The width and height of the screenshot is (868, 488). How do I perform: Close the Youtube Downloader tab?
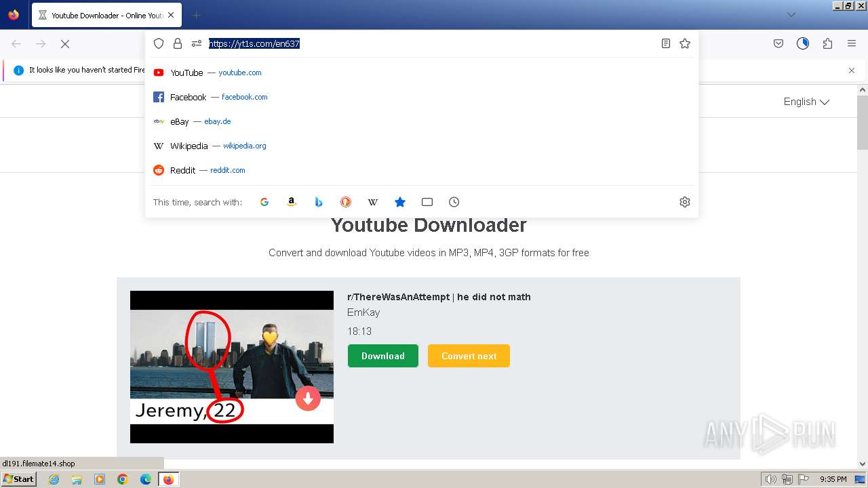pyautogui.click(x=170, y=15)
